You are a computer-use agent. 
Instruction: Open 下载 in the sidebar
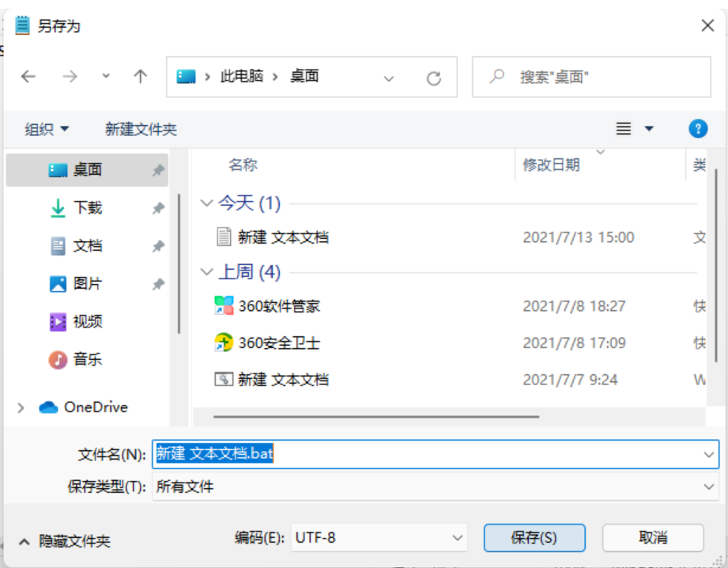click(87, 208)
